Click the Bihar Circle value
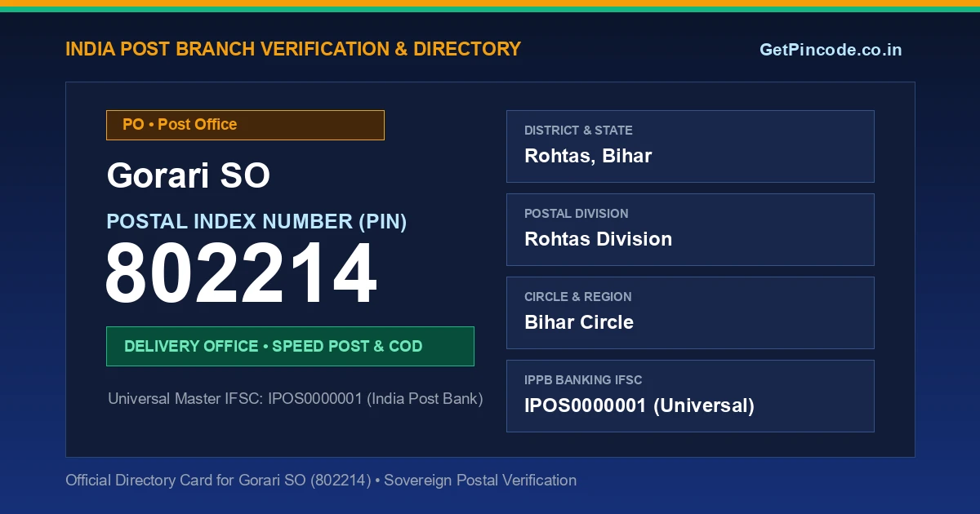This screenshot has width=980, height=514. point(579,322)
